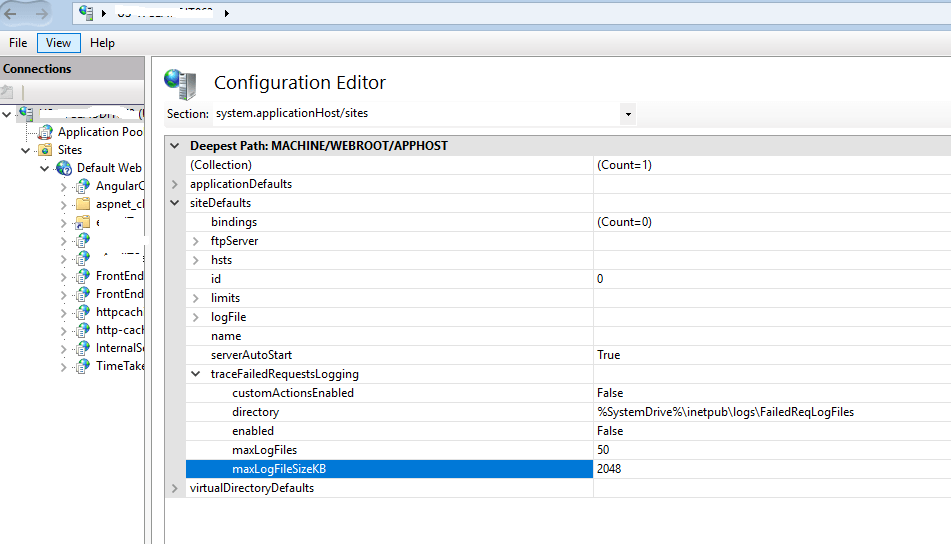951x544 pixels.
Task: Expand the TimeTake application node
Action: click(64, 367)
